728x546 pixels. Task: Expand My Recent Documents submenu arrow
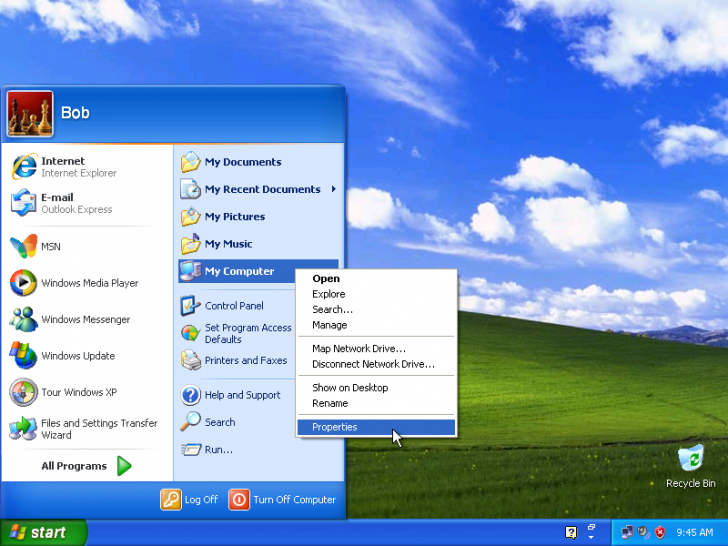(x=333, y=189)
